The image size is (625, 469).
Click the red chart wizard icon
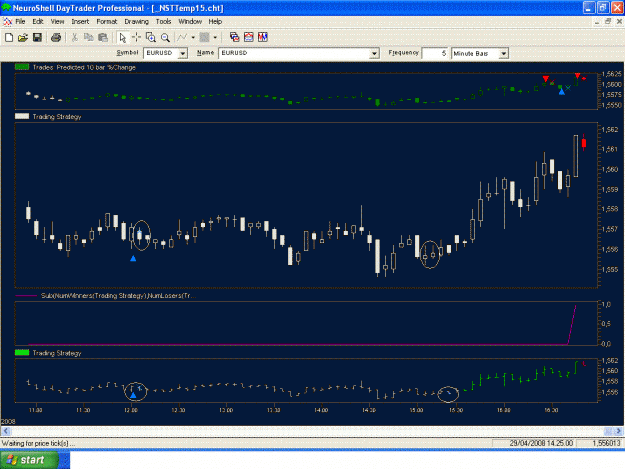coord(248,37)
